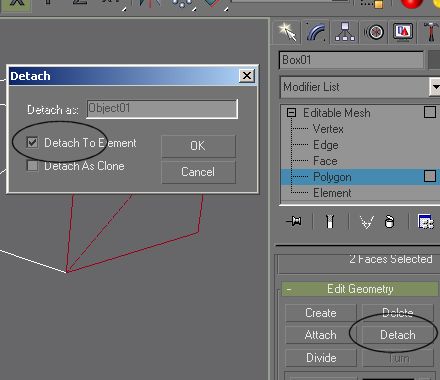Toggle Show End Result icon
This screenshot has width=440, height=380.
coord(330,221)
